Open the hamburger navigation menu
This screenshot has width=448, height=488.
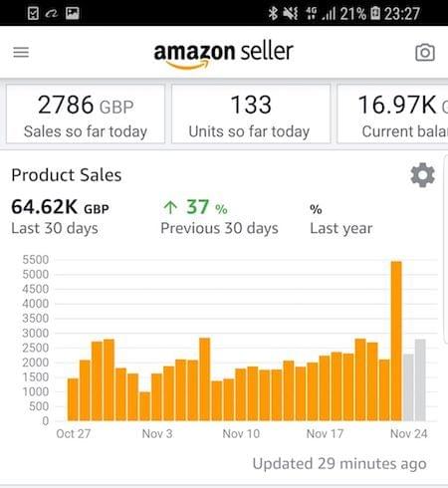[x=21, y=52]
